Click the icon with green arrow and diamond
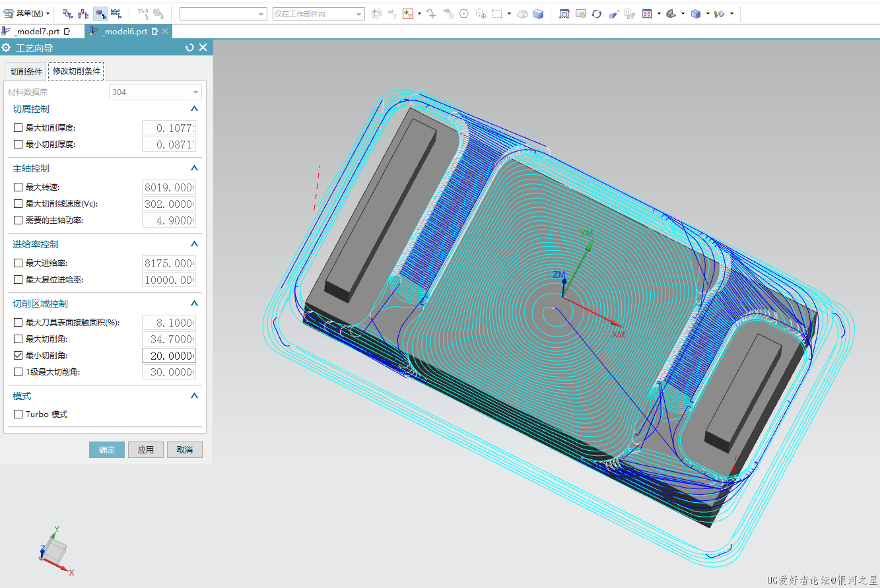Image resolution: width=880 pixels, height=588 pixels. coord(720,13)
